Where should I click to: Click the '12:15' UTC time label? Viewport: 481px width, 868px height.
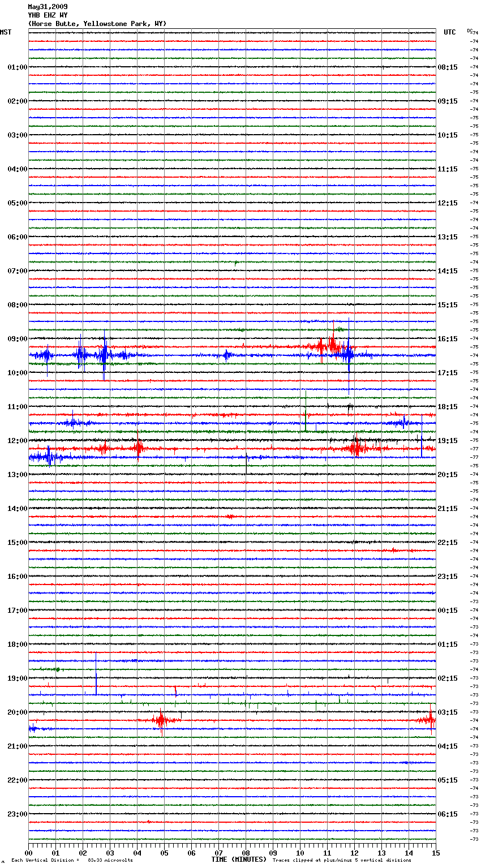pos(448,203)
